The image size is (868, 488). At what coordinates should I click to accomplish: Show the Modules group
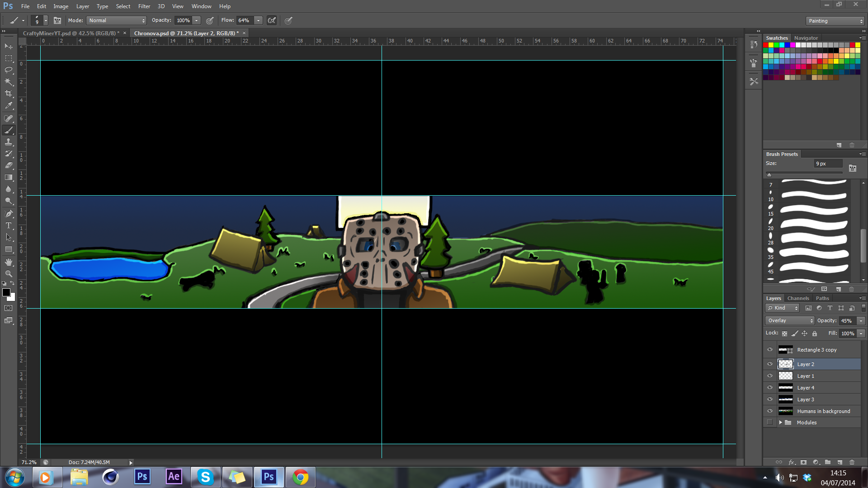point(770,422)
